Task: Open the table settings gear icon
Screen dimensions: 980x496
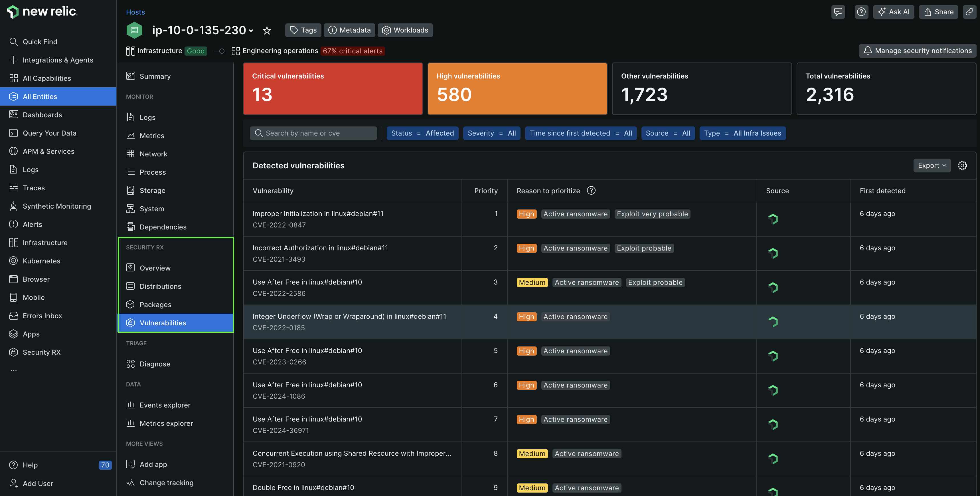Action: click(x=962, y=166)
